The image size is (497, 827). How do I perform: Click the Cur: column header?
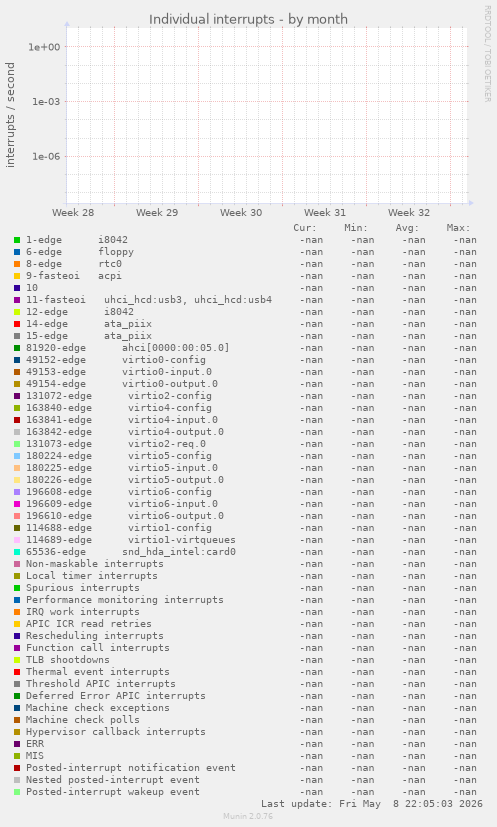tap(305, 228)
